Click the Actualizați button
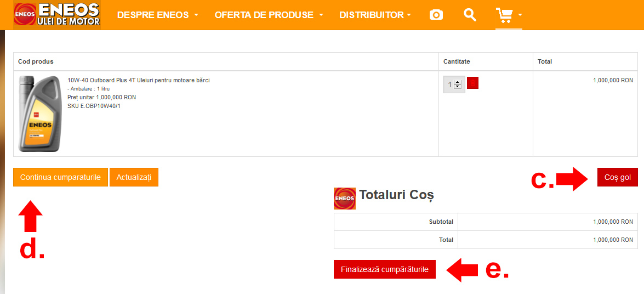This screenshot has height=294, width=644. coord(134,177)
